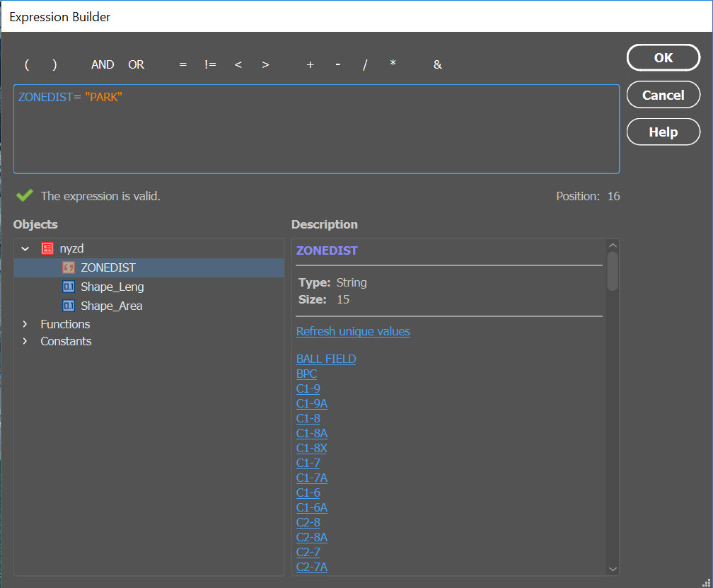Insert the C2-7 value
Screen dimensions: 713x588
[308, 552]
